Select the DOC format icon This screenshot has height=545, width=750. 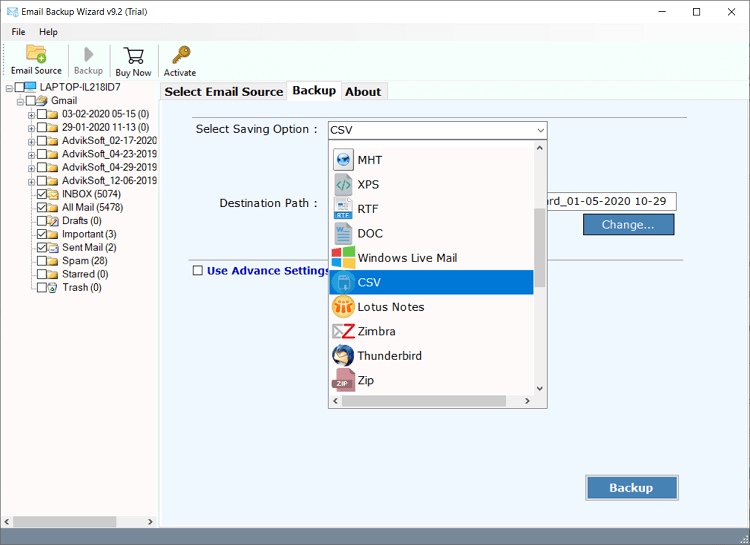coord(343,233)
